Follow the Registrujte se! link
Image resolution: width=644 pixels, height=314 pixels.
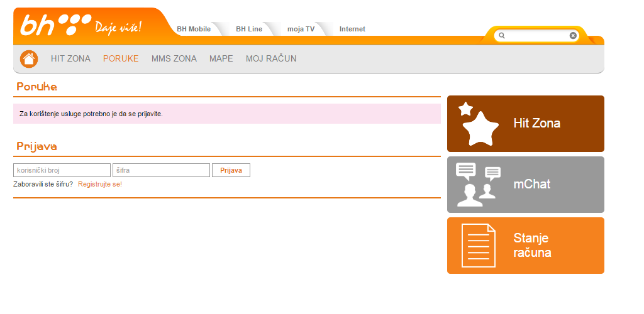[x=100, y=184]
